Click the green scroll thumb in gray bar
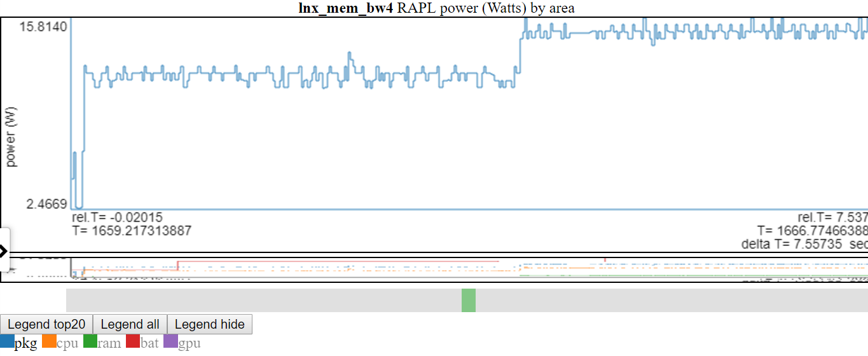The height and width of the screenshot is (356, 868). [469, 300]
